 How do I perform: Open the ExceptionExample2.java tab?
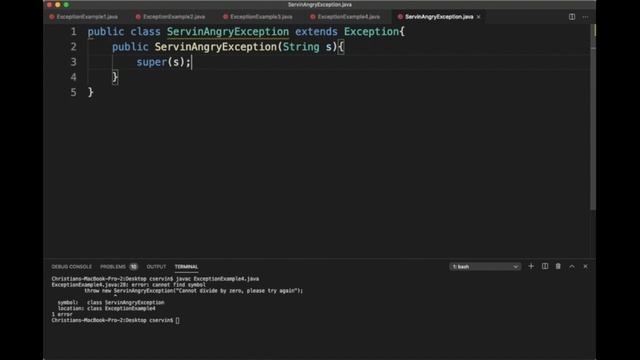(171, 17)
